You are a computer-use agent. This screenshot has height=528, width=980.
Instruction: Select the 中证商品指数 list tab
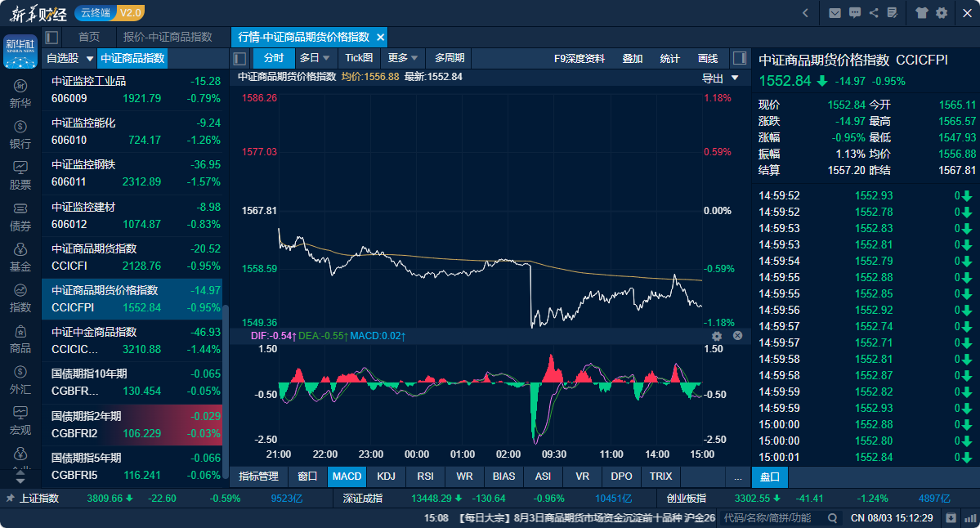coord(132,58)
